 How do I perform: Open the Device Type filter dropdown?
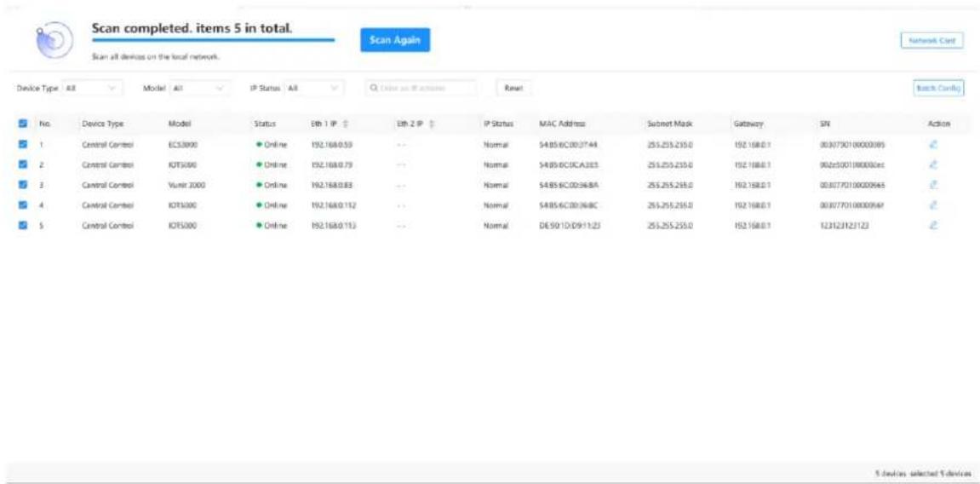click(93, 88)
